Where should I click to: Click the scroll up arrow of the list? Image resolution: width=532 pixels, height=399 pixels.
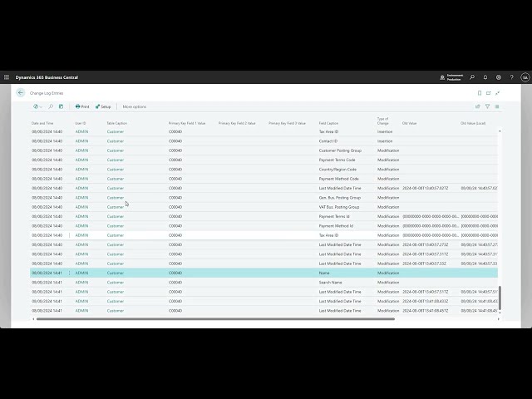coord(500,131)
